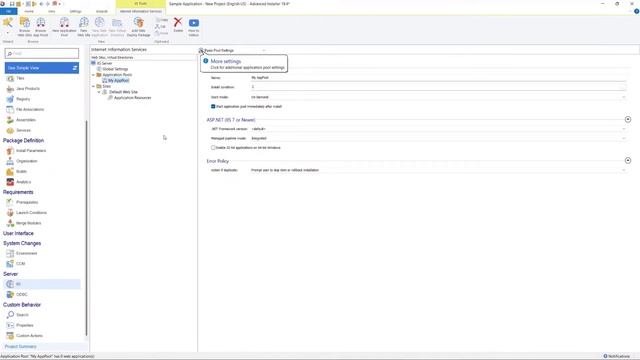640x360 pixels.
Task: Open Custom Actions page in sidebar
Action: click(x=24, y=336)
